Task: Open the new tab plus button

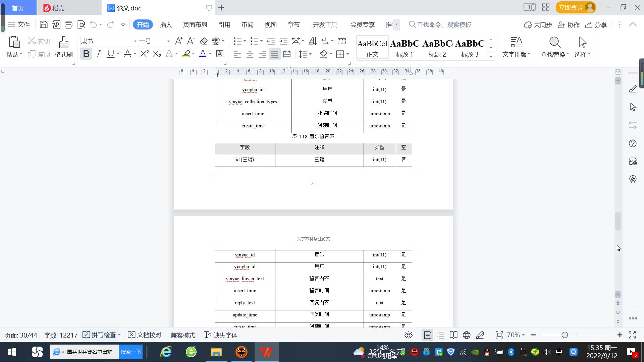Action: coord(221,8)
